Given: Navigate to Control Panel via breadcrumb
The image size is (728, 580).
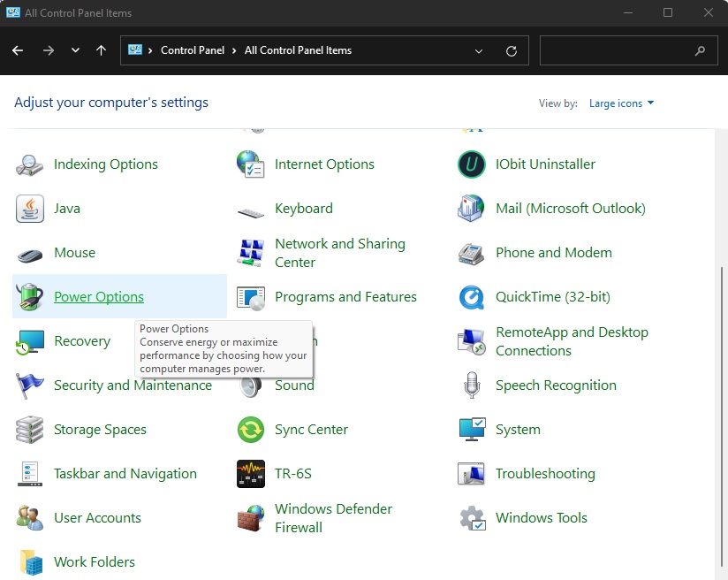Looking at the screenshot, I should 193,50.
